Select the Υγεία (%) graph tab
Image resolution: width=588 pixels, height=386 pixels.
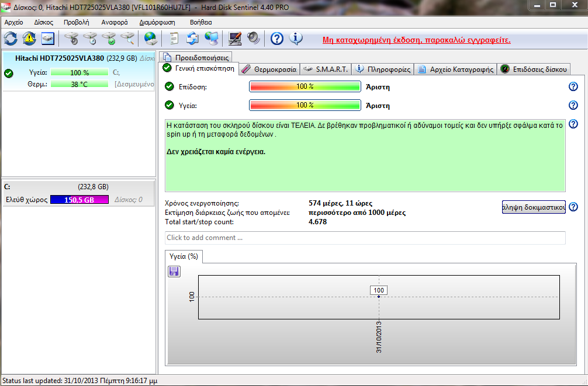(x=184, y=257)
